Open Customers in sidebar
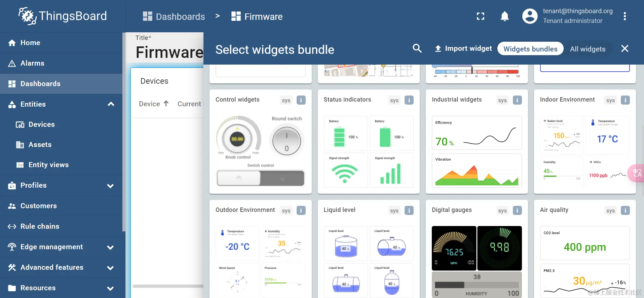This screenshot has height=298, width=644. [x=61, y=206]
